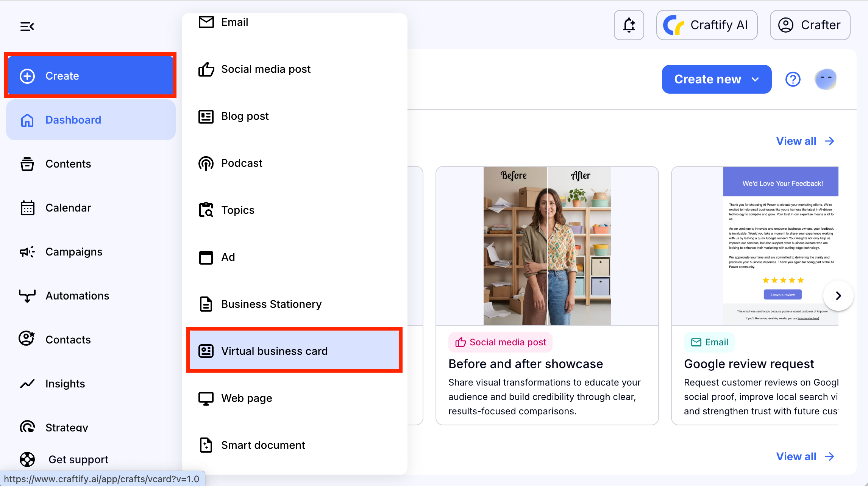Collapse the sidebar with the hamburger icon
This screenshot has width=868, height=486.
27,26
